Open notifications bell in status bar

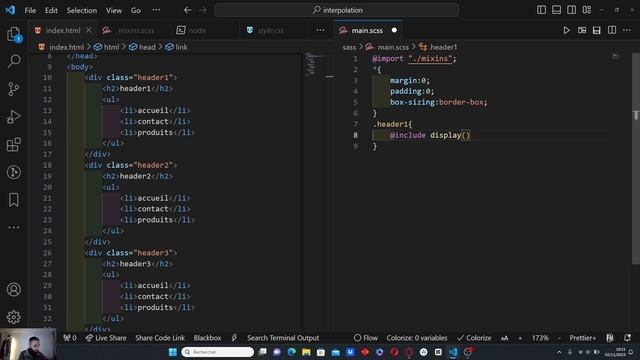point(627,338)
